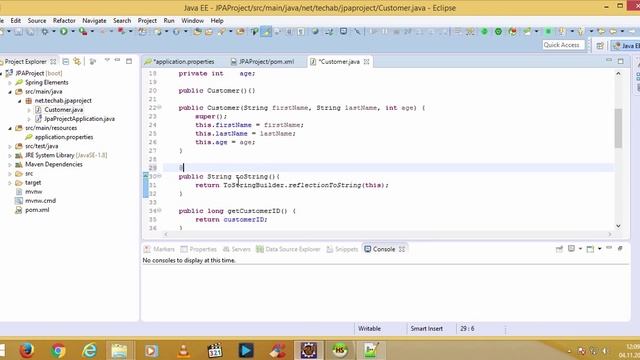Image resolution: width=640 pixels, height=360 pixels.
Task: Collapse the toString method fold marker at line 30
Action: (160, 176)
